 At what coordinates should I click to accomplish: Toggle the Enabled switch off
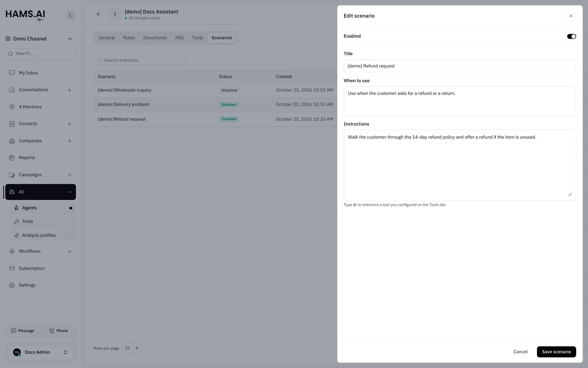[x=571, y=36]
